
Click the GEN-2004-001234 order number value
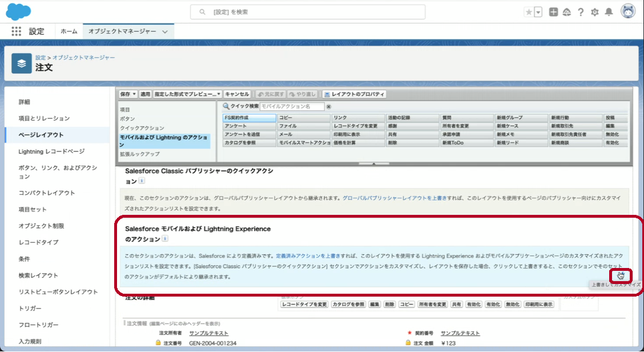213,343
